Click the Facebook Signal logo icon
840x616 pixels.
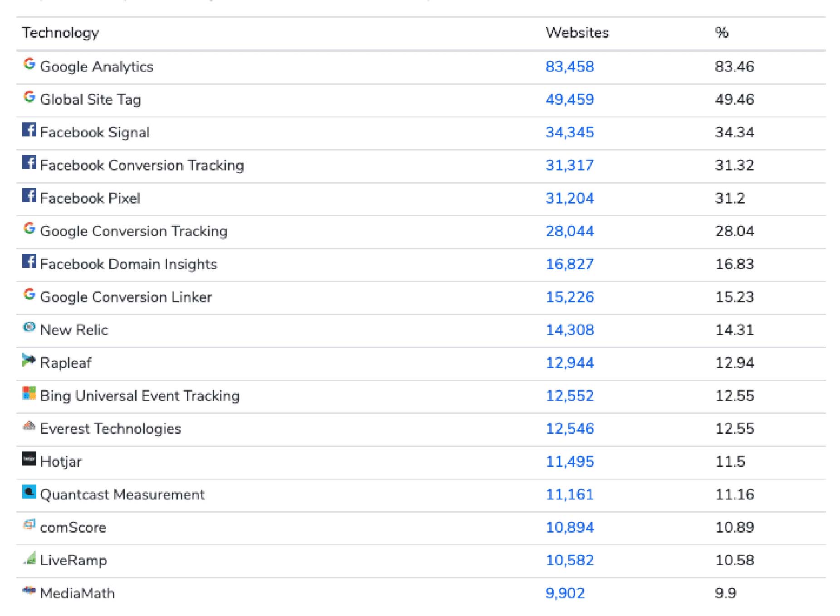click(29, 130)
